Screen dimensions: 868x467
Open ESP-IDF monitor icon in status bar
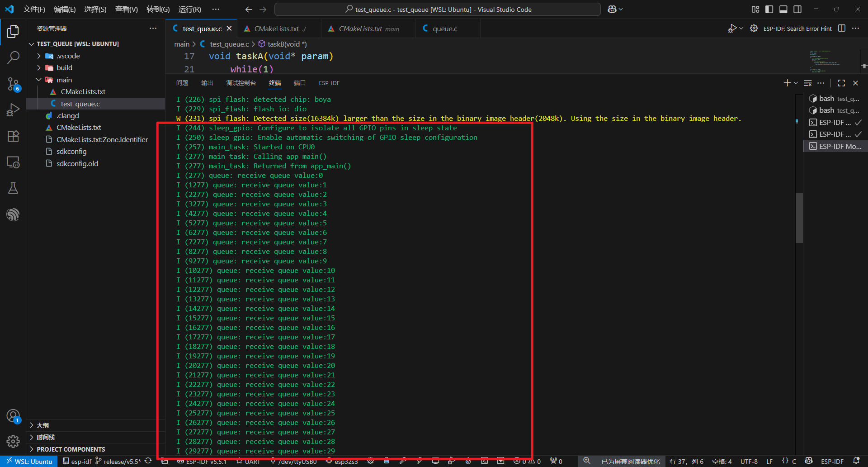point(435,461)
